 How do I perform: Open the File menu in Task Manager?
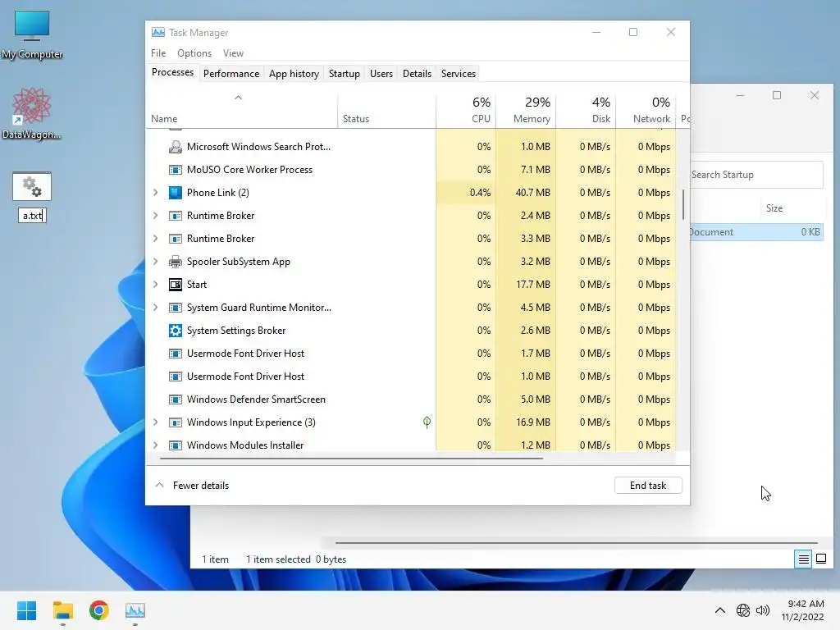coord(158,53)
